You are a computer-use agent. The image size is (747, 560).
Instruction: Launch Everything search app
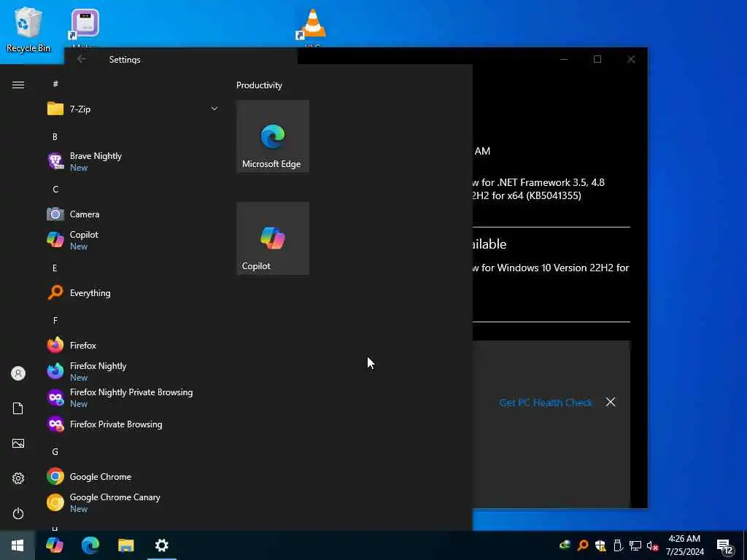tap(133, 293)
